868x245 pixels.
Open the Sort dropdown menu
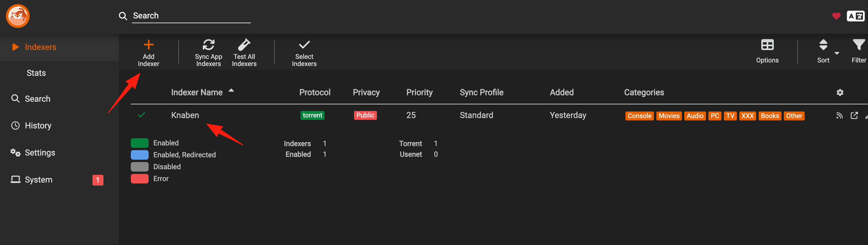827,51
